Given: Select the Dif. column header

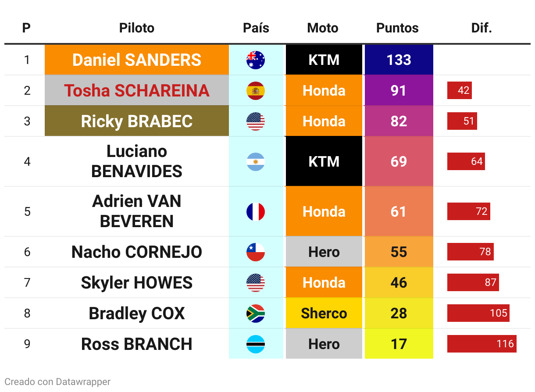Looking at the screenshot, I should tap(481, 28).
